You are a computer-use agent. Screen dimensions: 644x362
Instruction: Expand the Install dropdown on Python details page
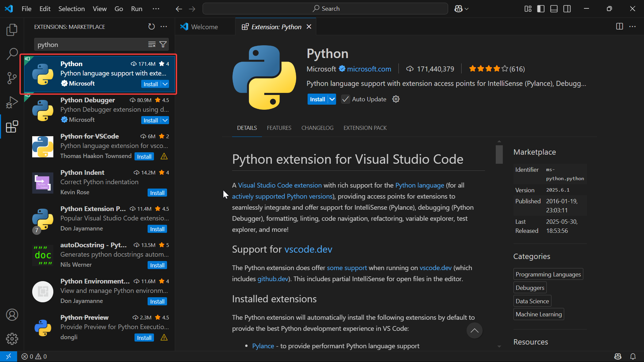[x=332, y=99]
